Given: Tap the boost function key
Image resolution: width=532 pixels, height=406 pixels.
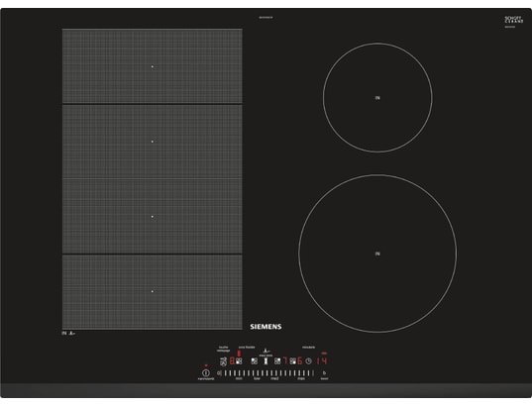Looking at the screenshot, I should tap(324, 373).
